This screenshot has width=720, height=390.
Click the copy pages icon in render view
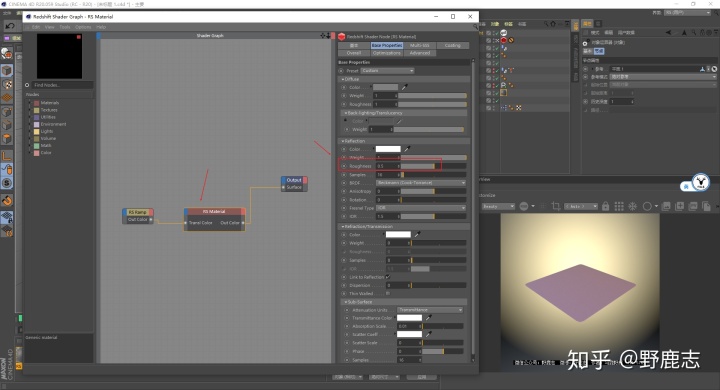(706, 206)
